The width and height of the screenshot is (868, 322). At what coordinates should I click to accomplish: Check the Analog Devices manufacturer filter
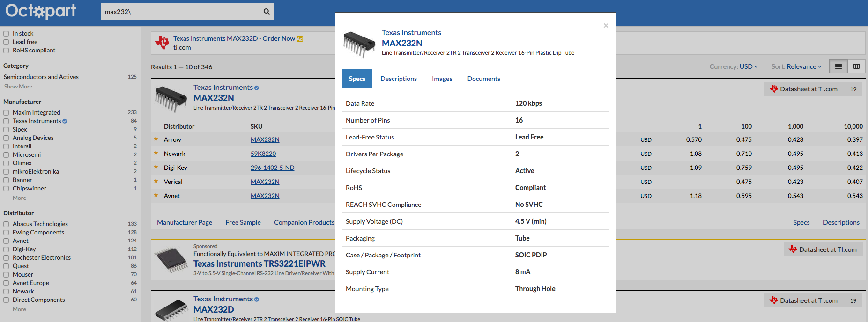click(6, 138)
